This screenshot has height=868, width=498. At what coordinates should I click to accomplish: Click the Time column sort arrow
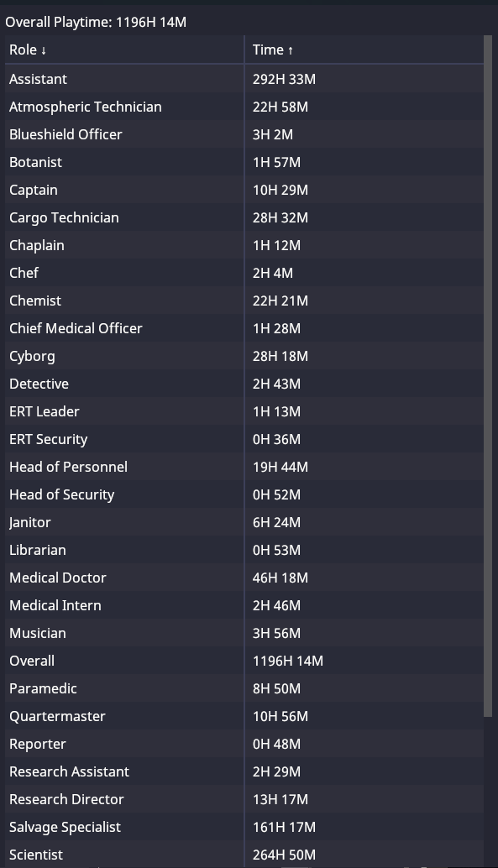(291, 50)
